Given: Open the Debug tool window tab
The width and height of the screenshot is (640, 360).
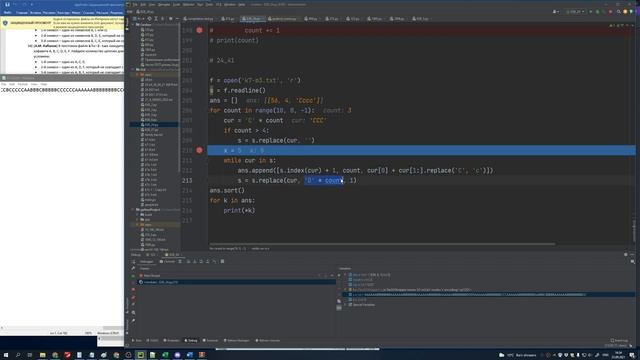Looking at the screenshot, I should coord(191,340).
